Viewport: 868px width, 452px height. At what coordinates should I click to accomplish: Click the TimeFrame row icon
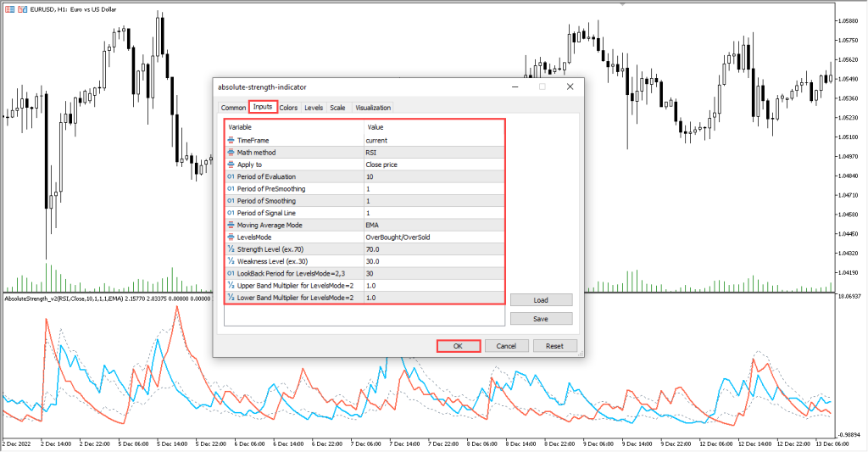231,140
